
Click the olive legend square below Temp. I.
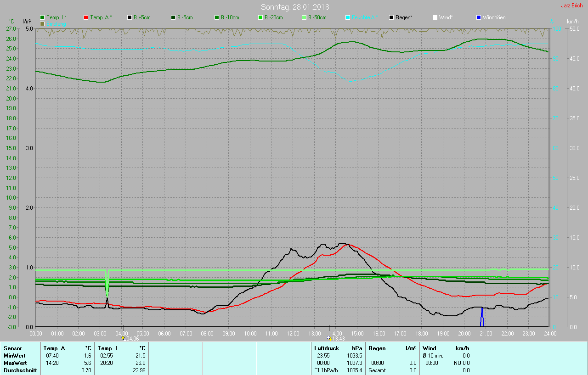click(x=42, y=23)
